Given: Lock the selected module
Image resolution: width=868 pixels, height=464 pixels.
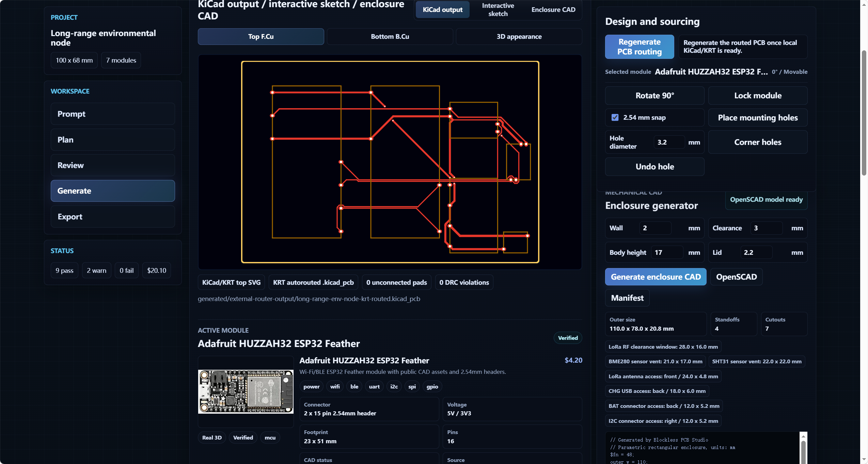Looking at the screenshot, I should tap(758, 96).
